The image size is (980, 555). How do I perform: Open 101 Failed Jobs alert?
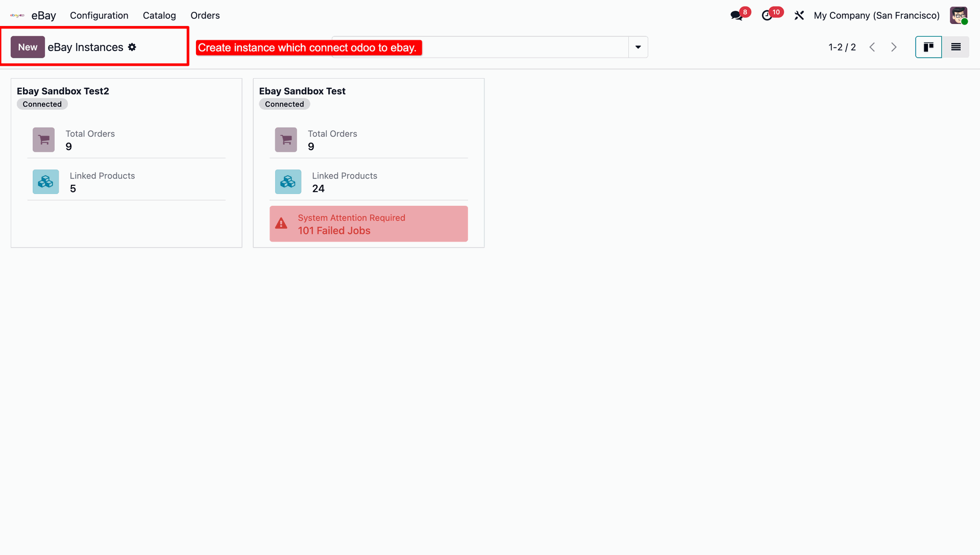click(369, 224)
